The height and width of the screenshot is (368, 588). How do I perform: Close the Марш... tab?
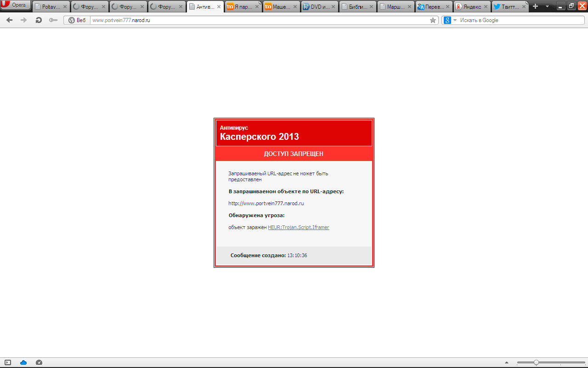409,7
